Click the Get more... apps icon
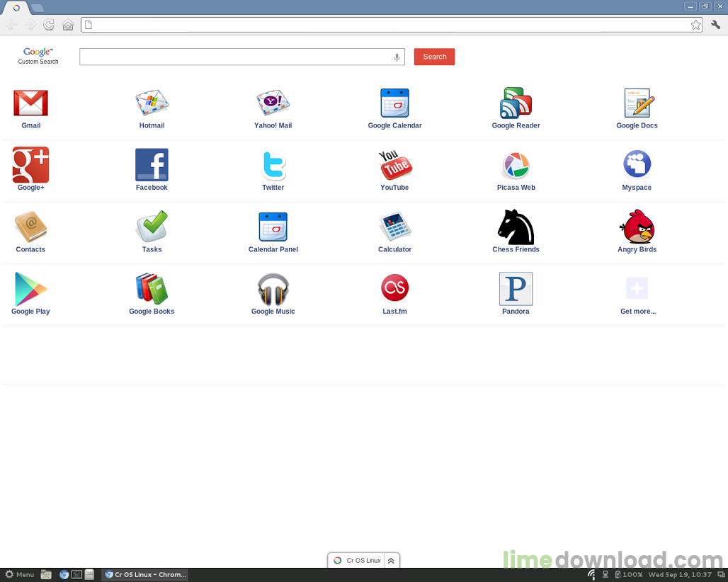This screenshot has width=728, height=582. [x=637, y=288]
